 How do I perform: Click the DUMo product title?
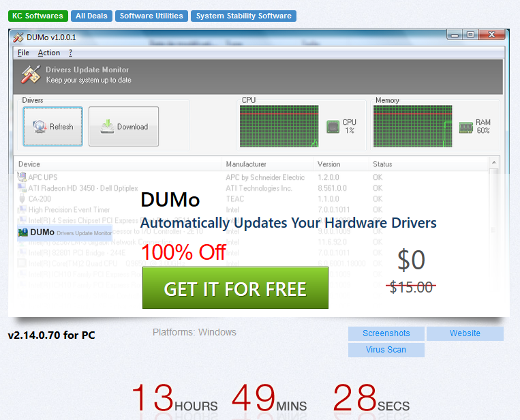(x=170, y=200)
